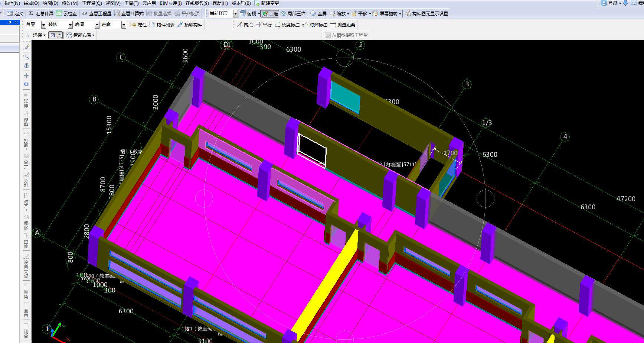Viewport: 644px width, 343px height.
Task: Expand the 装修 category dropdown
Action: [70, 25]
